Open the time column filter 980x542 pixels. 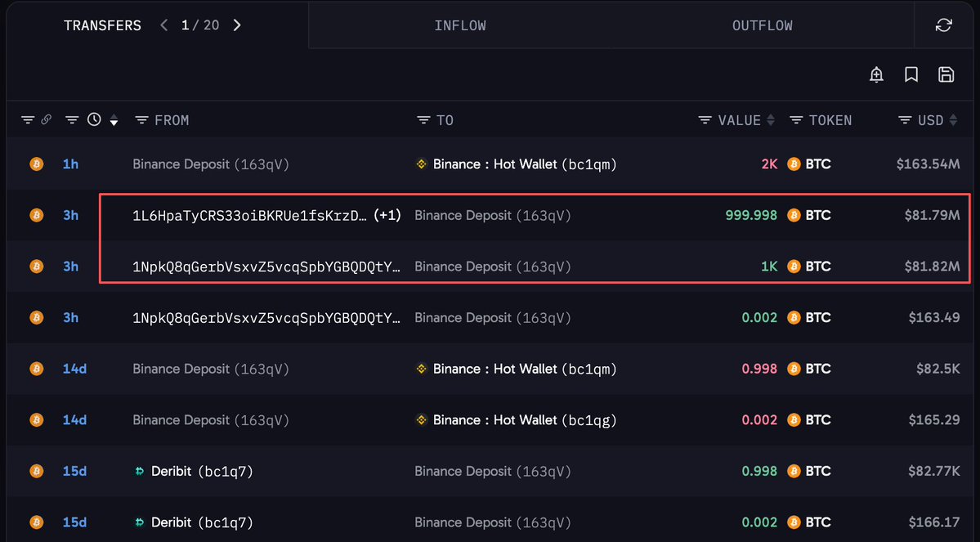(x=72, y=120)
